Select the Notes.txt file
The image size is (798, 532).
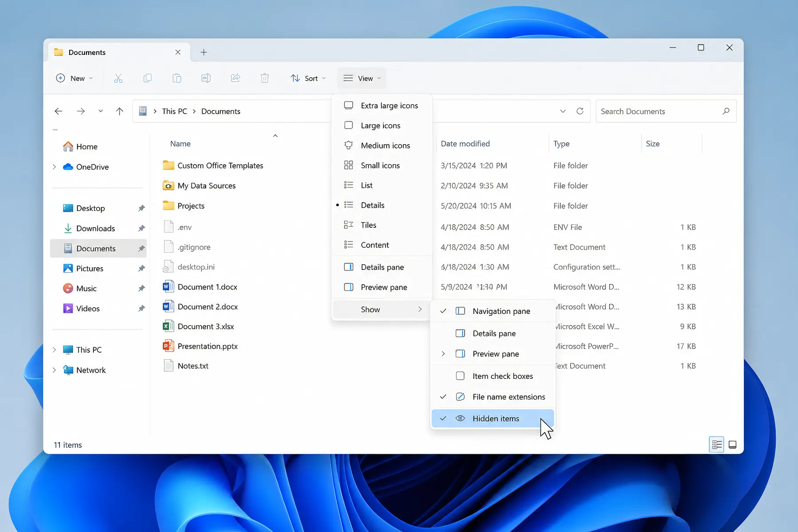[186, 366]
